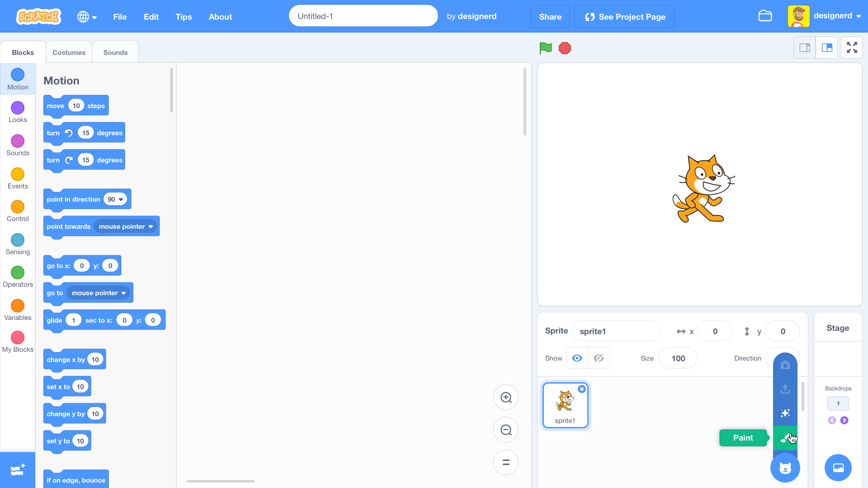Open the File menu
Screen dimensions: 868x488
point(119,17)
